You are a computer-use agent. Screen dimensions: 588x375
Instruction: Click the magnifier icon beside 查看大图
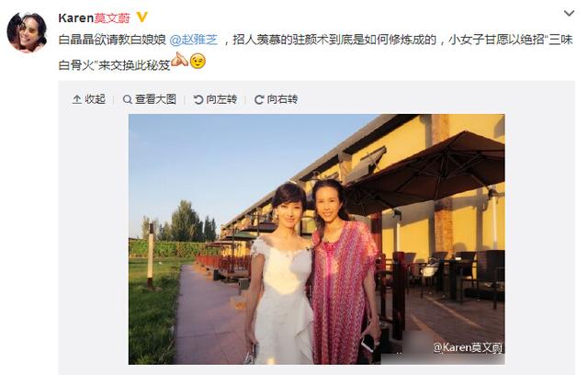click(128, 99)
